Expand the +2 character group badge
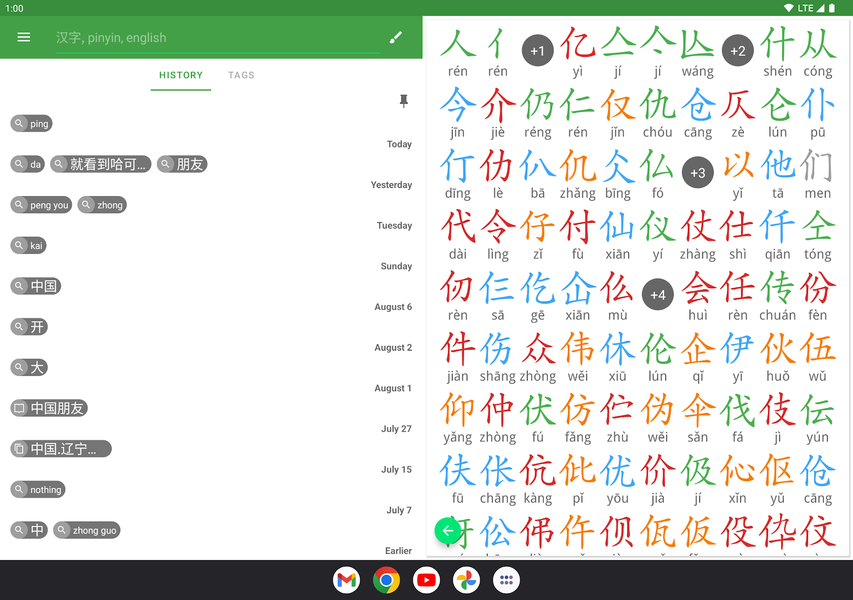The image size is (853, 600). coord(737,49)
